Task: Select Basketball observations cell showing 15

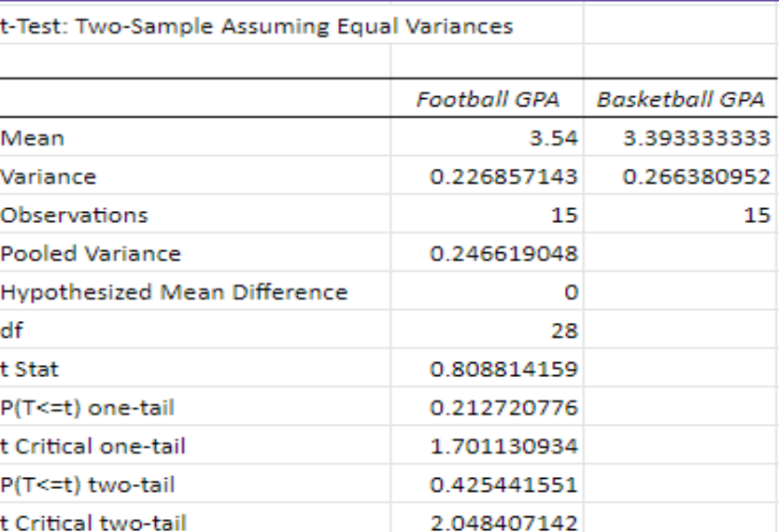Action: click(x=681, y=215)
